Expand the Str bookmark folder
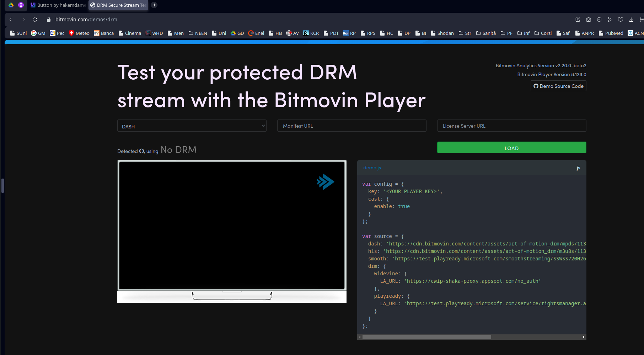The image size is (644, 355). 465,33
